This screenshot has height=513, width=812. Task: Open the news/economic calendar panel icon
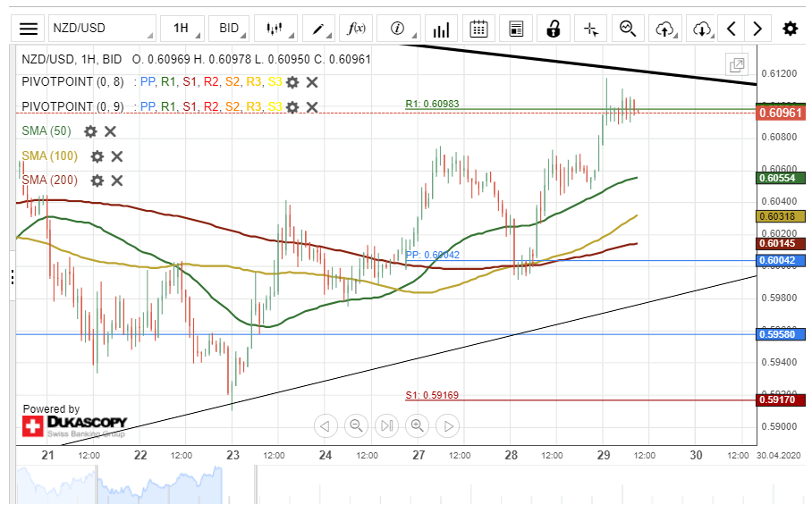(x=516, y=29)
